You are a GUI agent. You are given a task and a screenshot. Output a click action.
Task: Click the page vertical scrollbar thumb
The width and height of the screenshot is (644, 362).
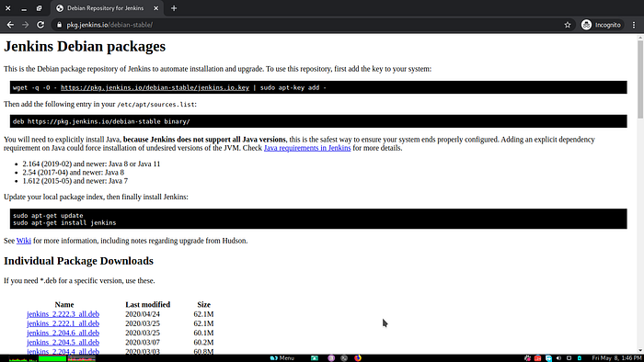[x=640, y=79]
